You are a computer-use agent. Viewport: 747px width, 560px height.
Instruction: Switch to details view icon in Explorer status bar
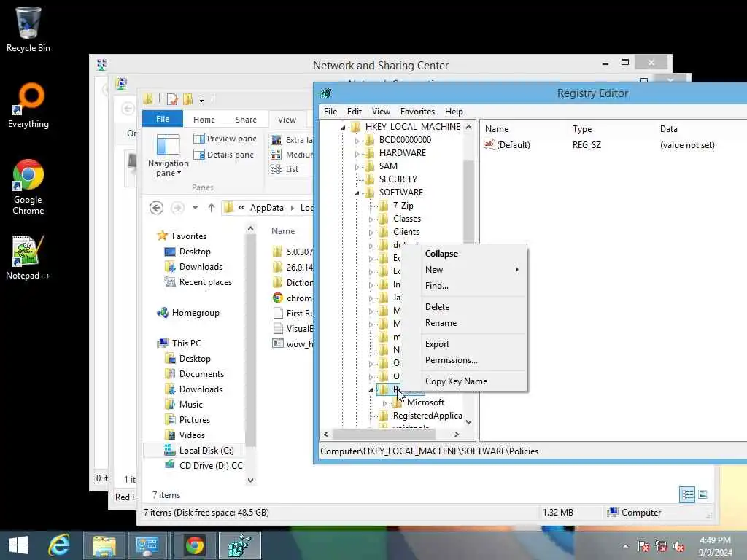point(687,495)
